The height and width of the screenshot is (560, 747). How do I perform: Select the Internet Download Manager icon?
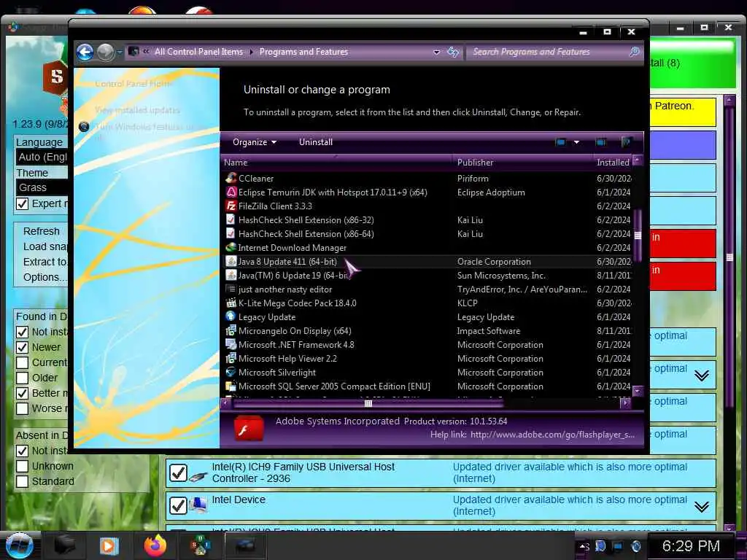(231, 248)
